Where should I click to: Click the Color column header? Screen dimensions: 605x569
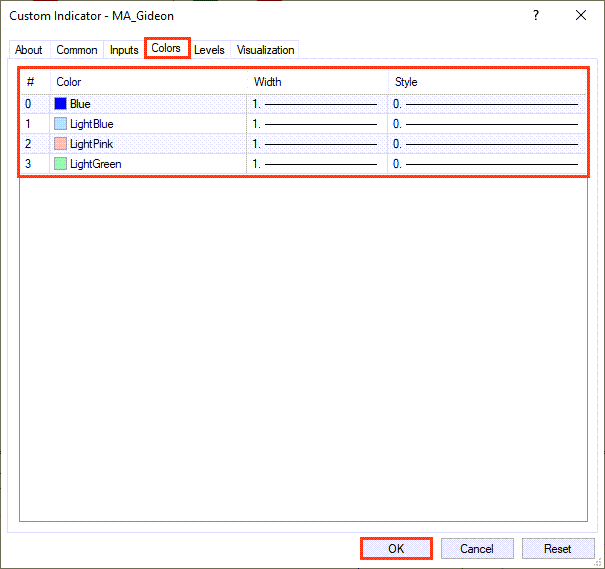click(149, 82)
